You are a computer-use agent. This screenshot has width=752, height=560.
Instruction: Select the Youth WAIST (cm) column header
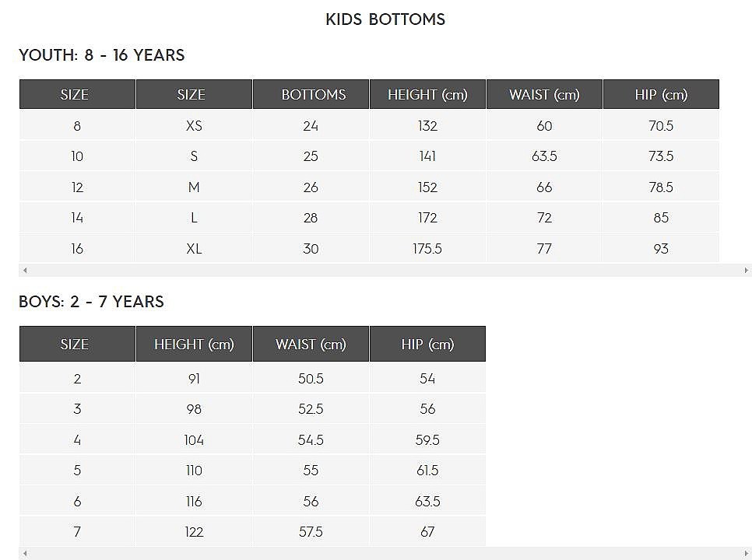[x=544, y=94]
